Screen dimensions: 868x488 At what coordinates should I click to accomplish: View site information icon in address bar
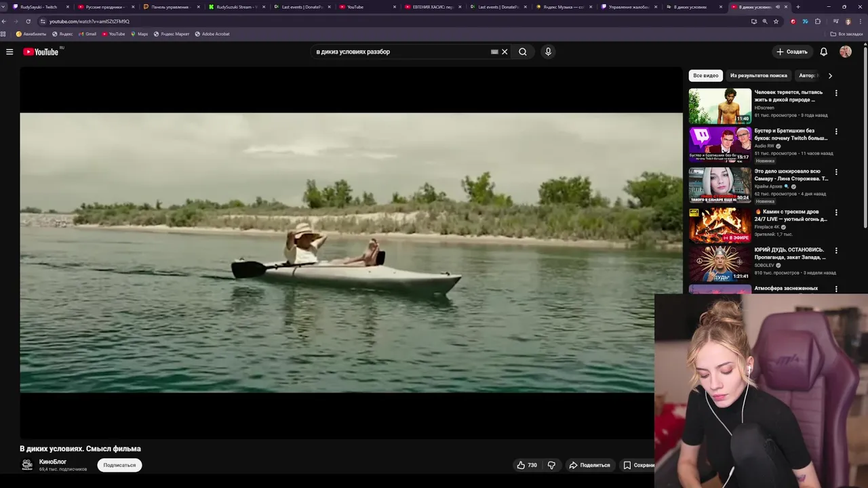click(x=43, y=21)
